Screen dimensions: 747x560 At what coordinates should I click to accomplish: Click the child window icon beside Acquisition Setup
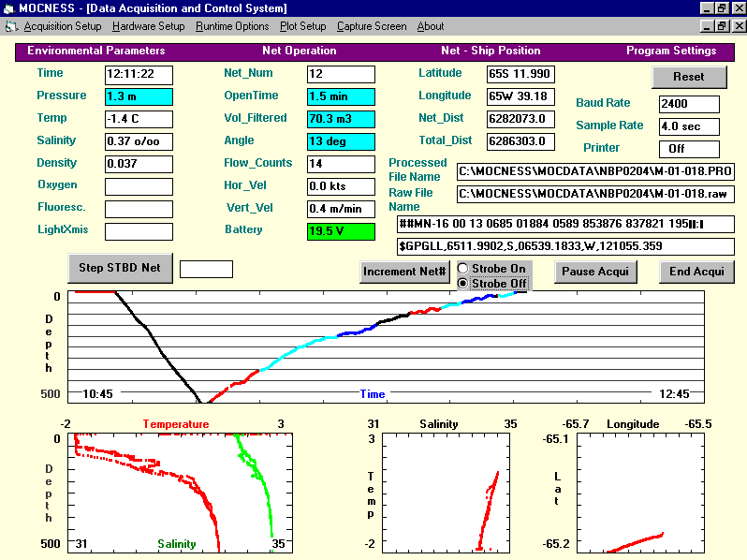(x=12, y=27)
